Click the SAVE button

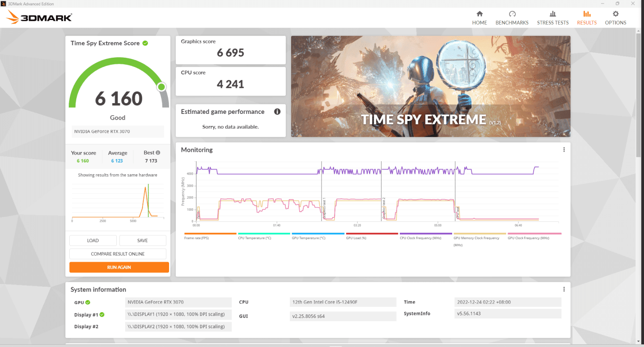[x=143, y=240]
